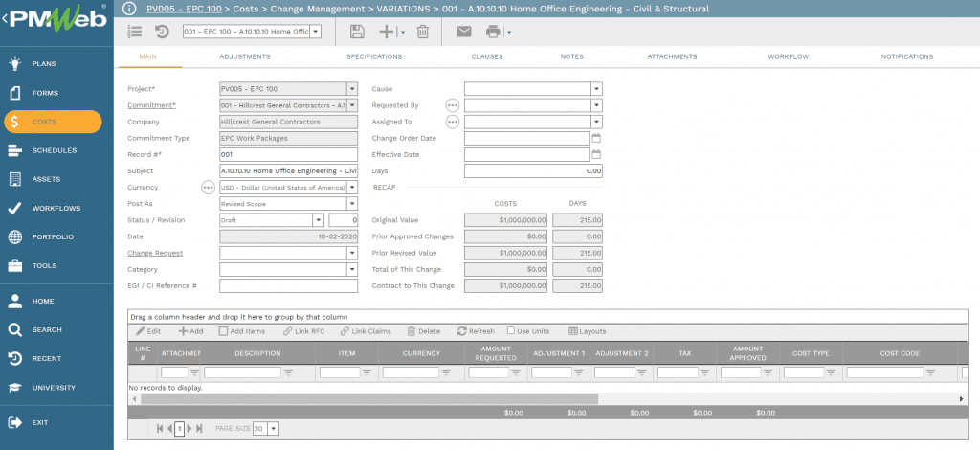Click the Exit icon in sidebar

[15, 422]
